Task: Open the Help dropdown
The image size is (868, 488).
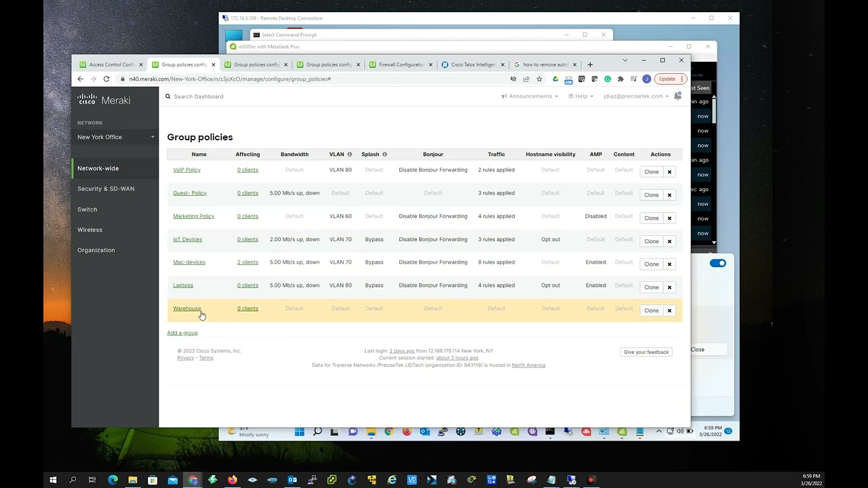Action: point(580,96)
